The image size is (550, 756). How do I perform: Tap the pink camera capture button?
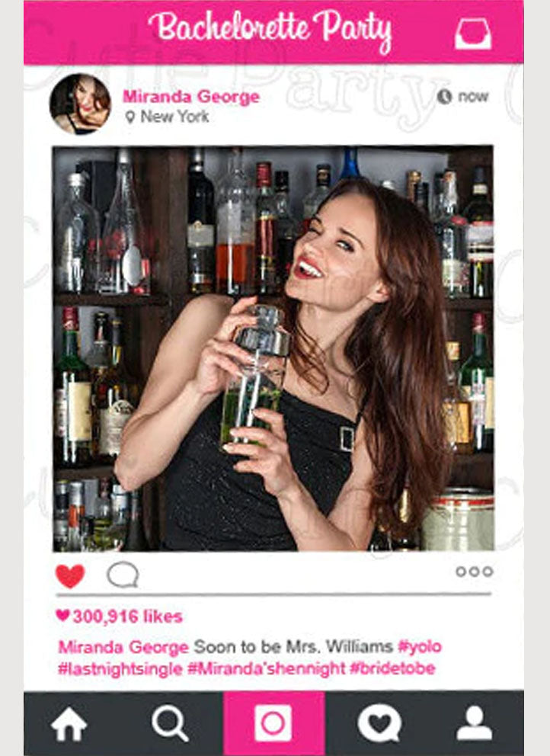coord(273,723)
